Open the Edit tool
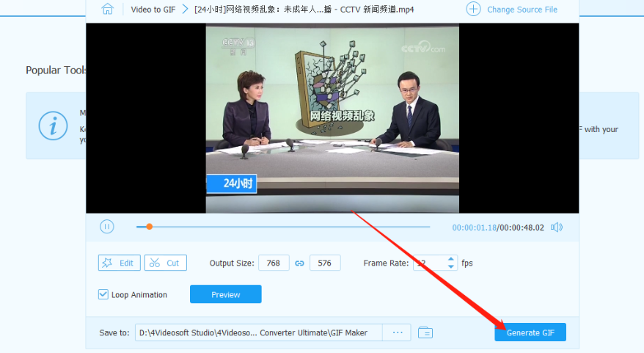This screenshot has width=644, height=353. click(x=119, y=263)
